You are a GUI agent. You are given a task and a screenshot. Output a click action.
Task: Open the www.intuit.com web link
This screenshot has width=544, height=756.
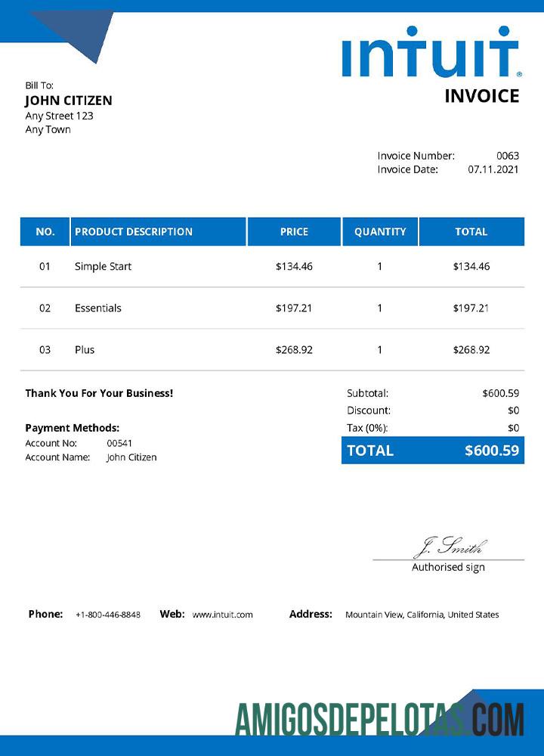(x=222, y=615)
